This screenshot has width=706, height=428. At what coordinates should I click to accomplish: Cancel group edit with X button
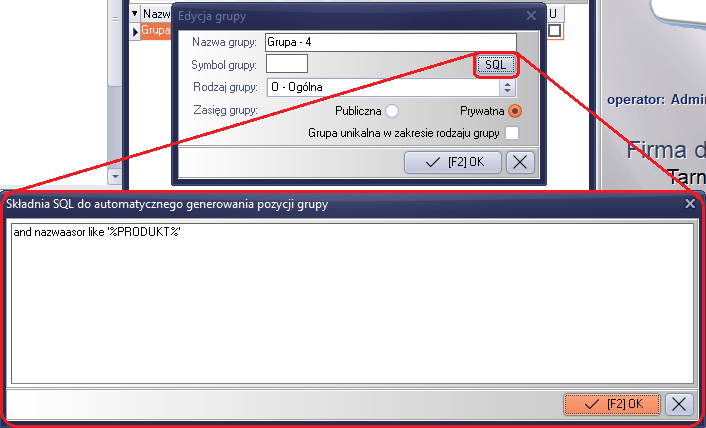point(520,162)
